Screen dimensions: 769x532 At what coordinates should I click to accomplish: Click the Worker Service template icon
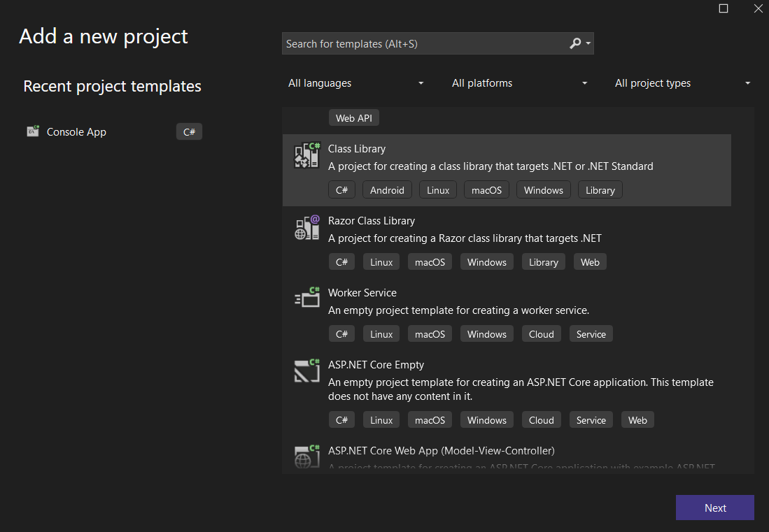(307, 297)
